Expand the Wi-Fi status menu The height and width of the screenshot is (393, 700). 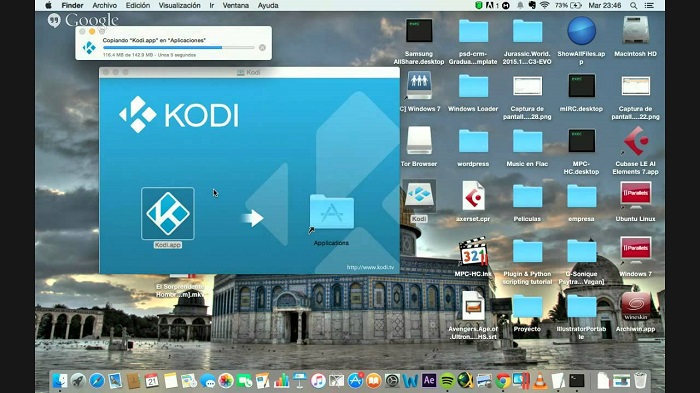(x=544, y=5)
